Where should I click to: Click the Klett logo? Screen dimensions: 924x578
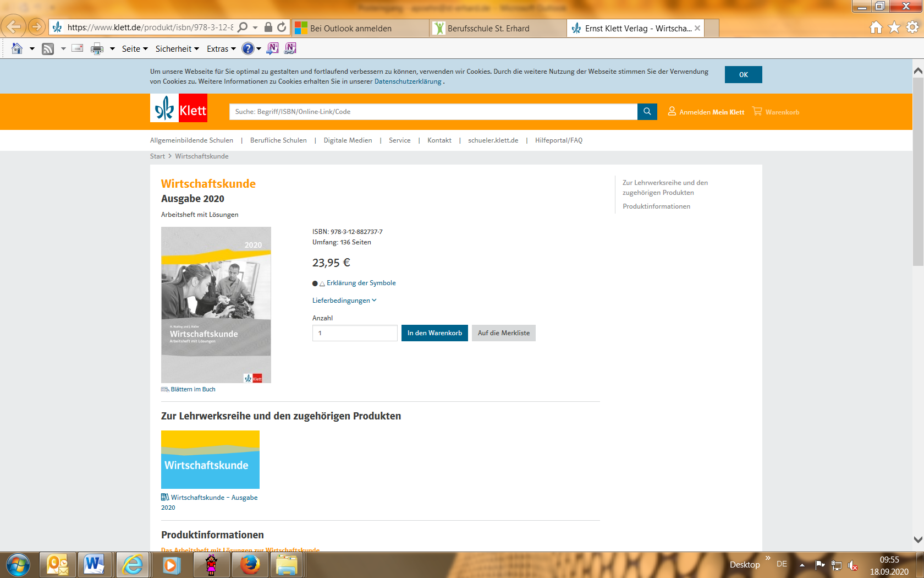click(179, 108)
